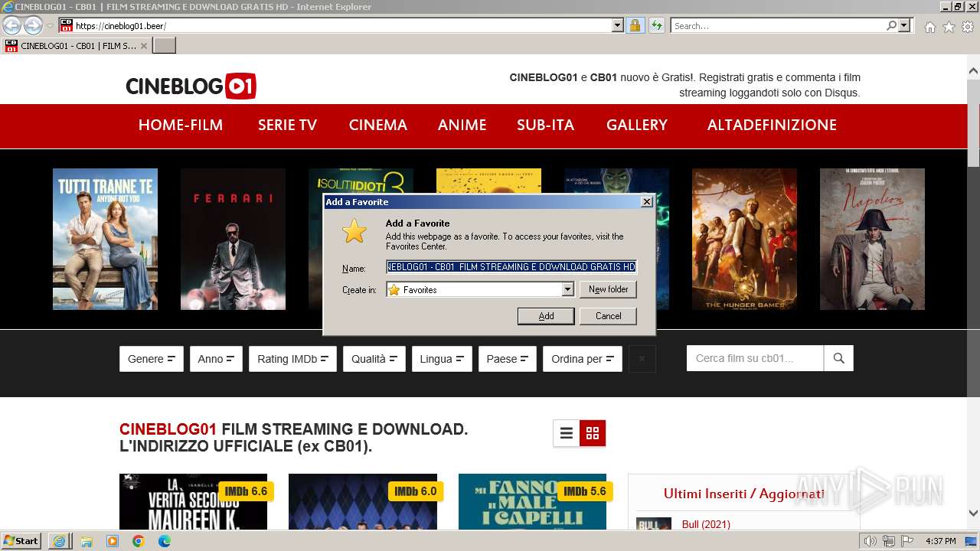Open the HOME-FILM menu

point(181,125)
